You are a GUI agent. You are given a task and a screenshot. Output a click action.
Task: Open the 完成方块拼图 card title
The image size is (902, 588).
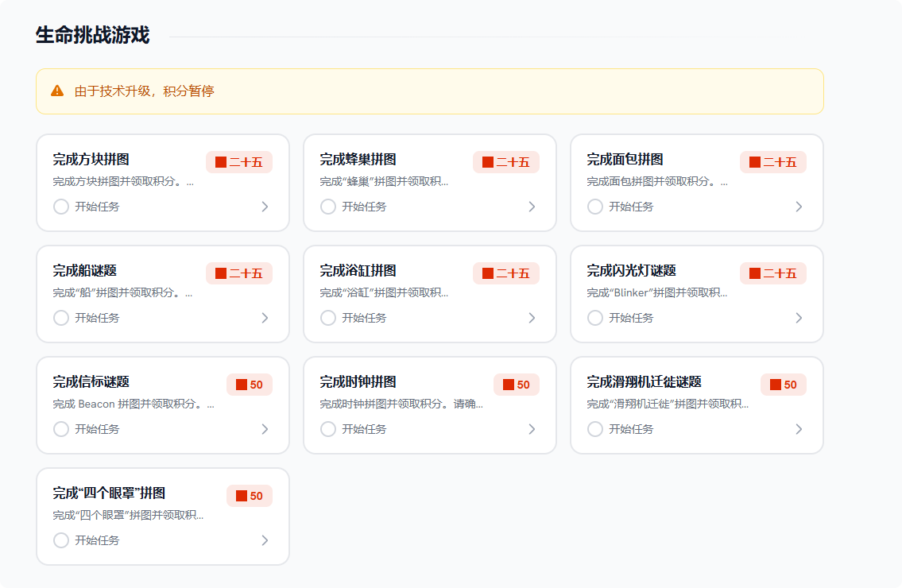coord(91,160)
